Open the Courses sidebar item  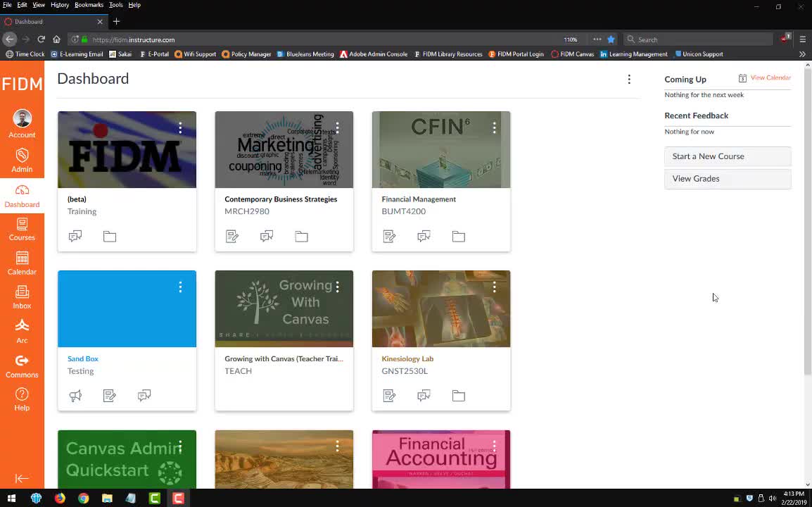(22, 230)
